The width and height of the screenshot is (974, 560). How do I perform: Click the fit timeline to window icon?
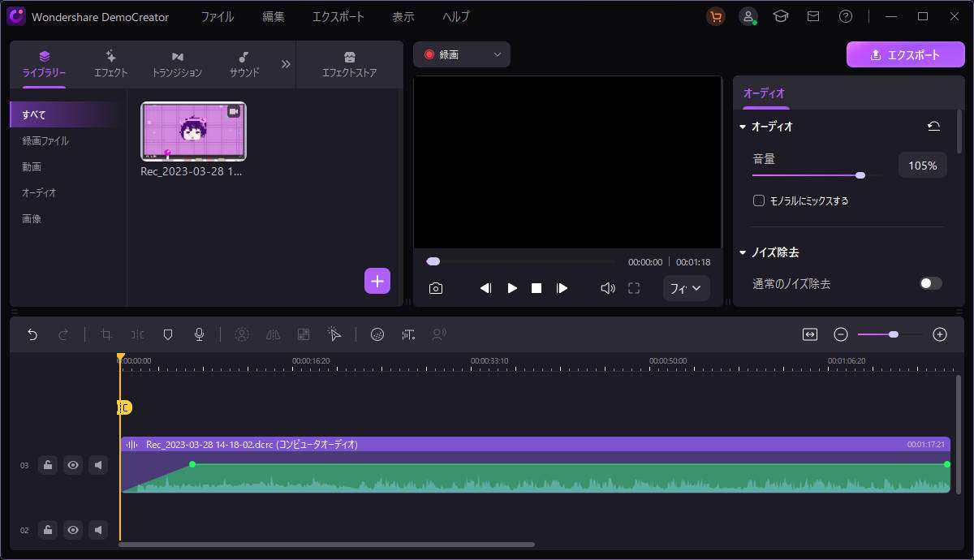810,334
